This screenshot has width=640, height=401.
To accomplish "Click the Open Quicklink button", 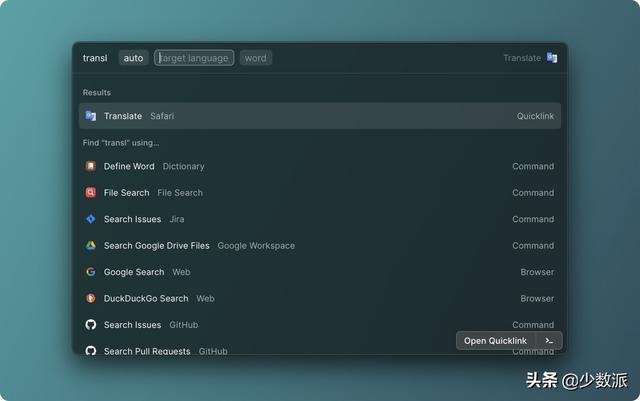I will [496, 341].
